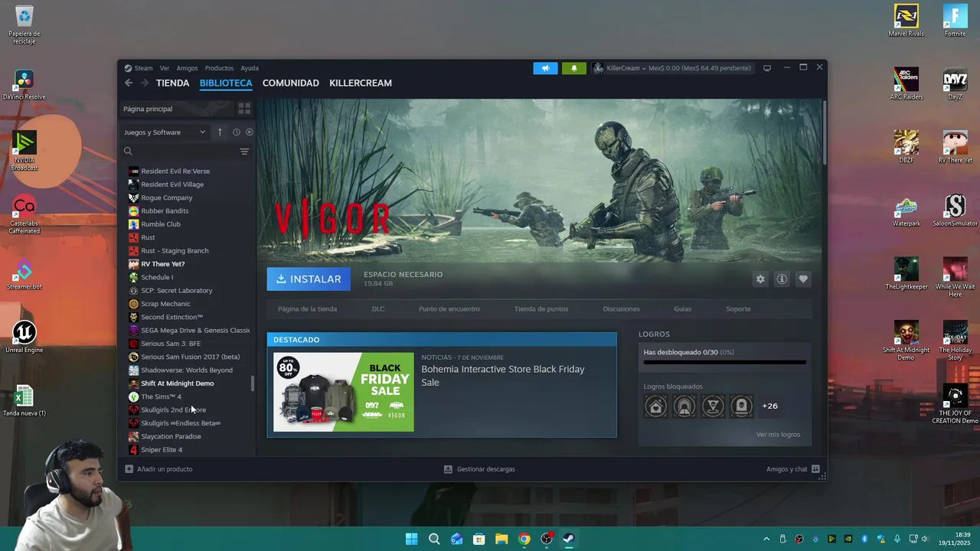The width and height of the screenshot is (980, 551).
Task: Click the game list scrollbar thumb
Action: (x=253, y=383)
